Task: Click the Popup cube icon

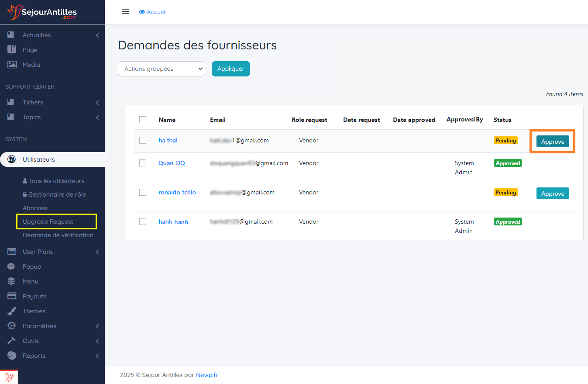Action: 12,266
